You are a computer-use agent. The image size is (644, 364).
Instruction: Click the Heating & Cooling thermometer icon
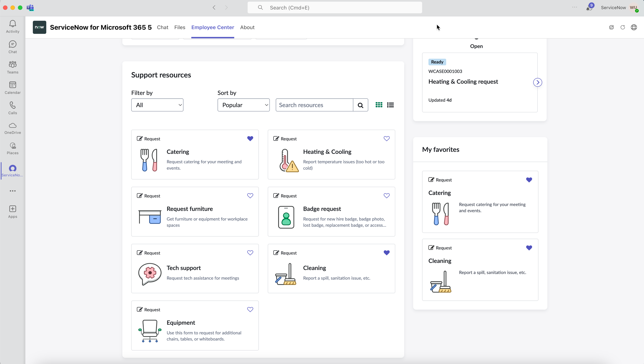click(x=289, y=160)
